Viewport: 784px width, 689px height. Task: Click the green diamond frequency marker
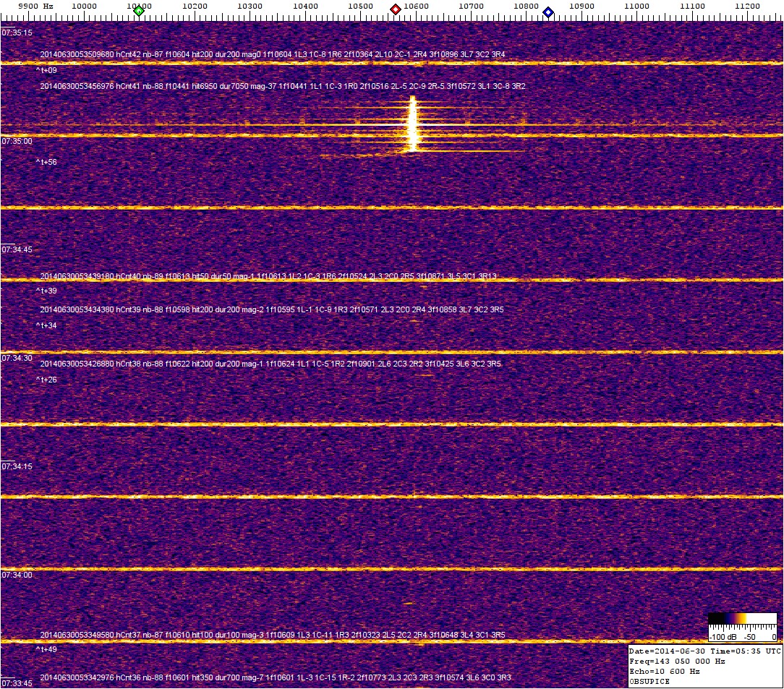point(139,10)
